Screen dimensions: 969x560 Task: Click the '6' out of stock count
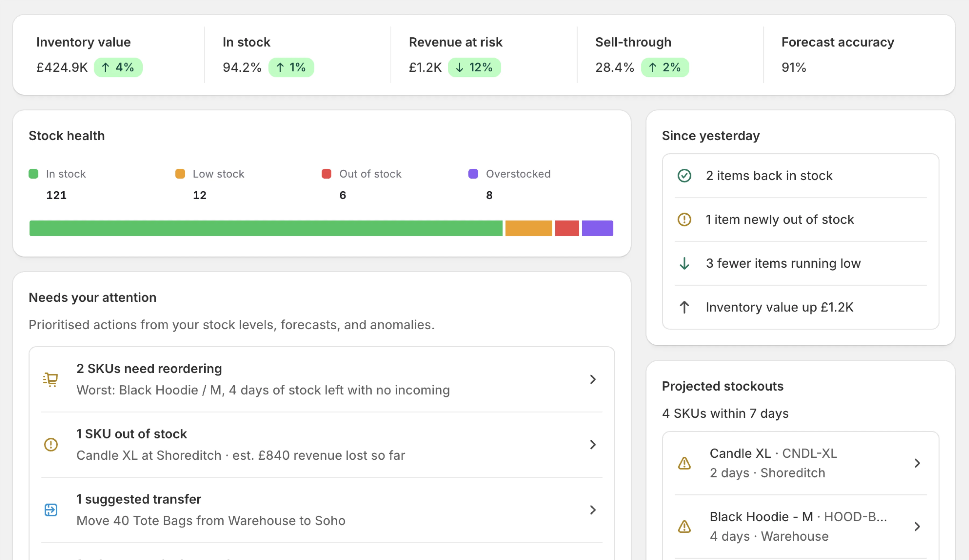[x=343, y=195]
